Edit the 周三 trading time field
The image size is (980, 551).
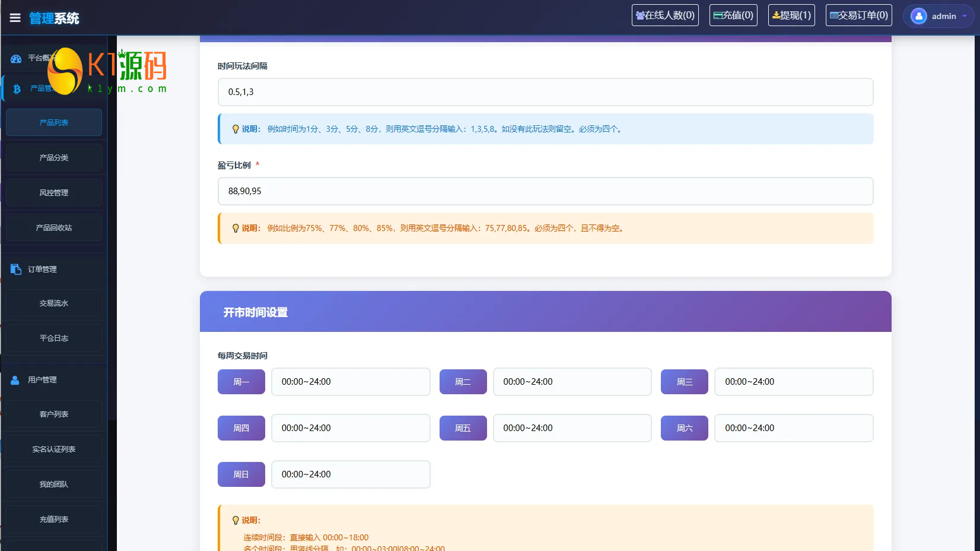click(794, 382)
